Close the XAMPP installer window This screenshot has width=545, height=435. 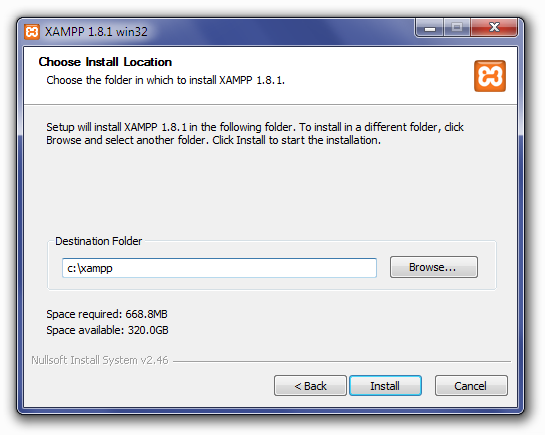pyautogui.click(x=494, y=27)
